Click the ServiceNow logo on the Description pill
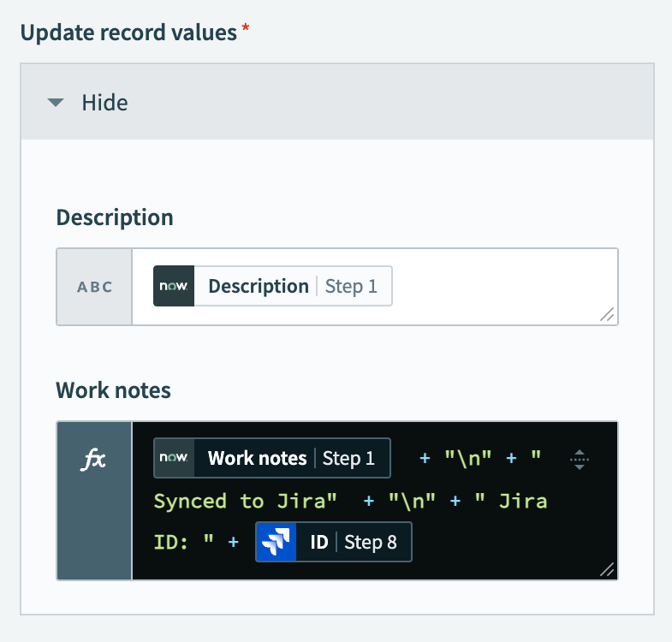The height and width of the screenshot is (642, 672). pyautogui.click(x=174, y=286)
